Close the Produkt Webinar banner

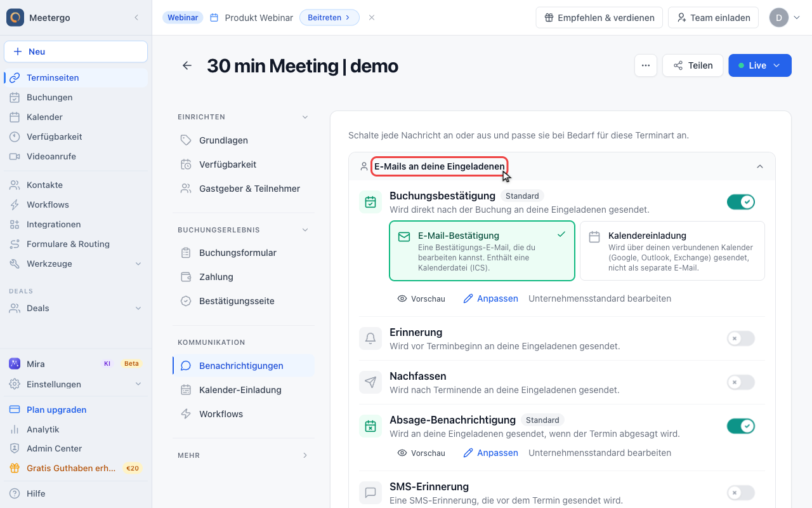(372, 18)
